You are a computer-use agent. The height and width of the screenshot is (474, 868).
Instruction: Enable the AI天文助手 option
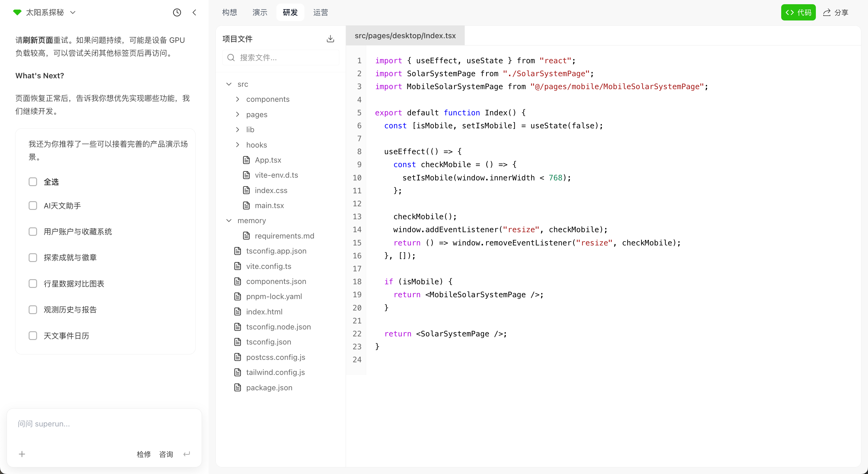pyautogui.click(x=33, y=205)
